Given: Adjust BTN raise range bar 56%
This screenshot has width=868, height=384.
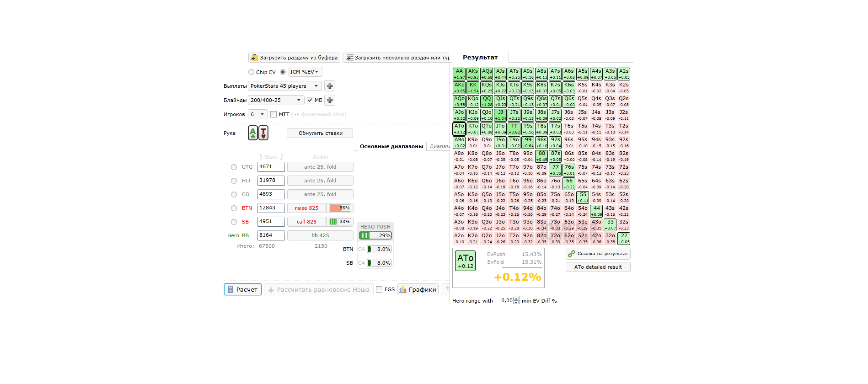Looking at the screenshot, I should pos(340,208).
